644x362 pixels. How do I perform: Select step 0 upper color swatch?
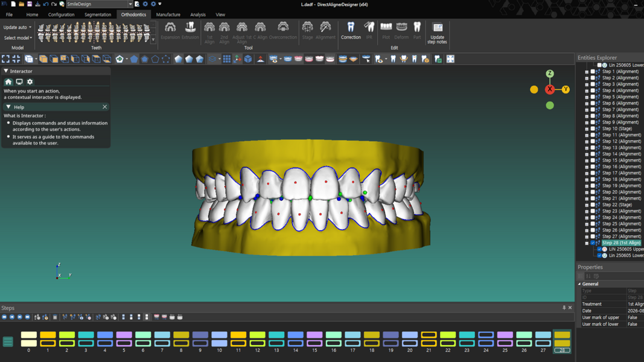(29, 335)
